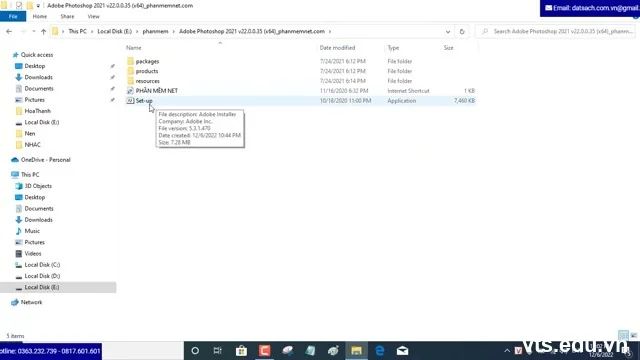640x360 pixels.
Task: Open the View ribbon tab
Action: [x=93, y=16]
